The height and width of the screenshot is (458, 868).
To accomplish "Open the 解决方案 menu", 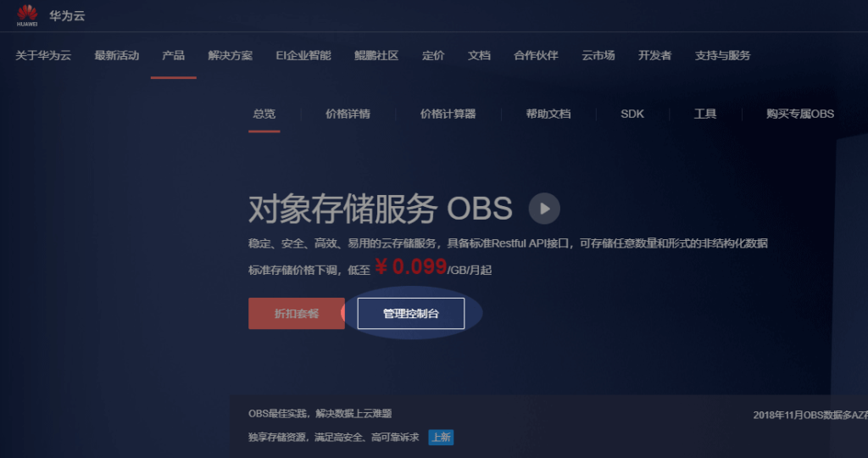I will 230,56.
